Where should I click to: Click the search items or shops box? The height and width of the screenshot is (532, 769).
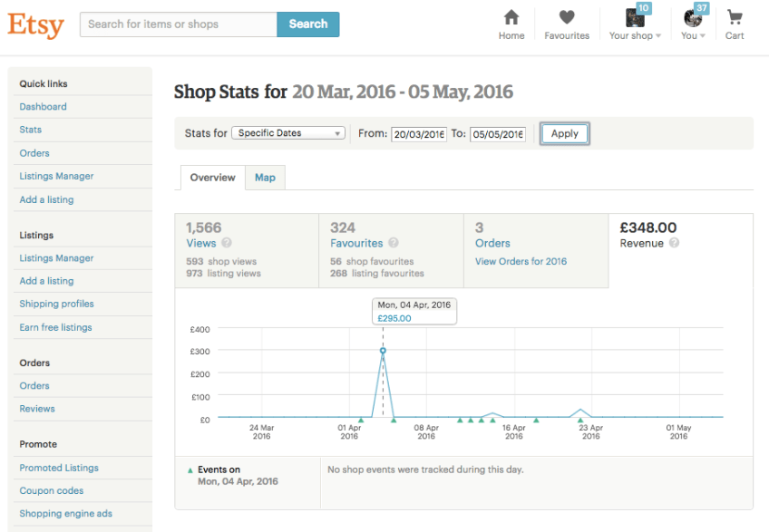(x=179, y=24)
